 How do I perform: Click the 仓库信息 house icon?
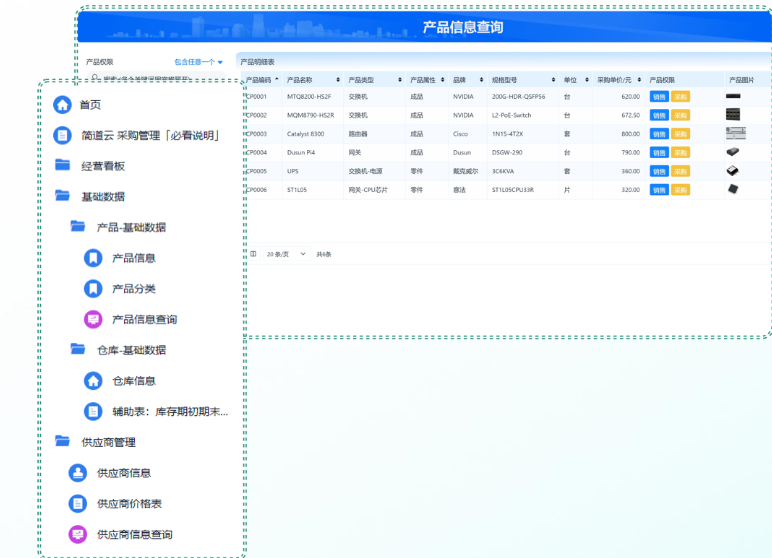[x=93, y=381]
